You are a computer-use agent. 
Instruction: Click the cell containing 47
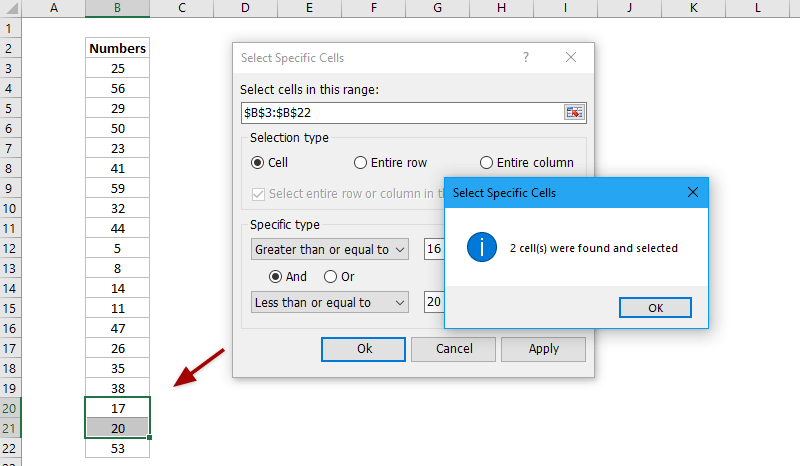[117, 329]
